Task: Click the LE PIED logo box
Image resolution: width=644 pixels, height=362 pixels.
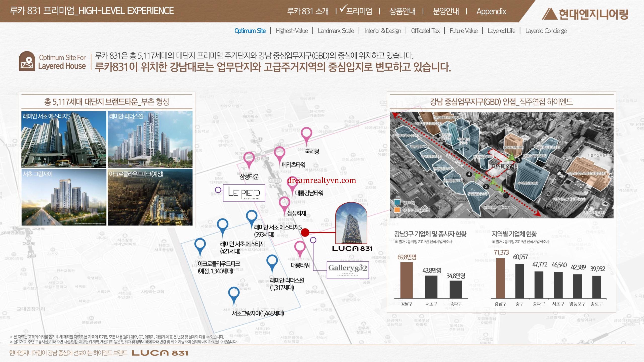Action: click(x=244, y=193)
